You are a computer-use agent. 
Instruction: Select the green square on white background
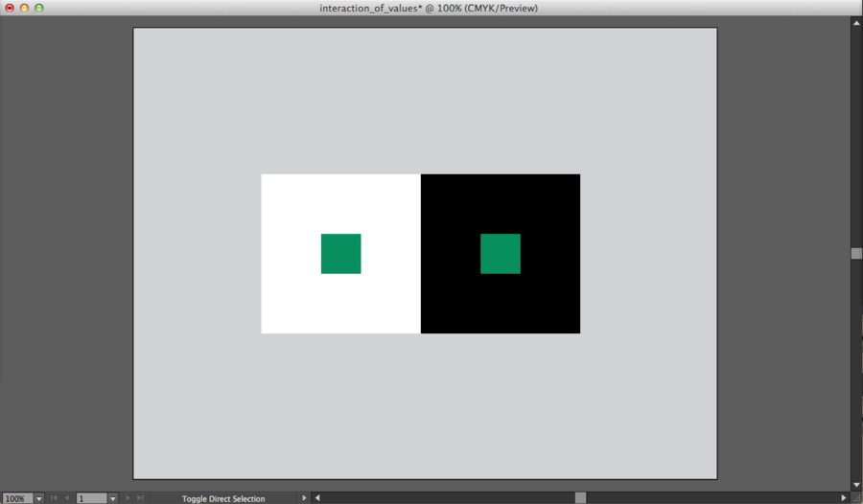340,254
